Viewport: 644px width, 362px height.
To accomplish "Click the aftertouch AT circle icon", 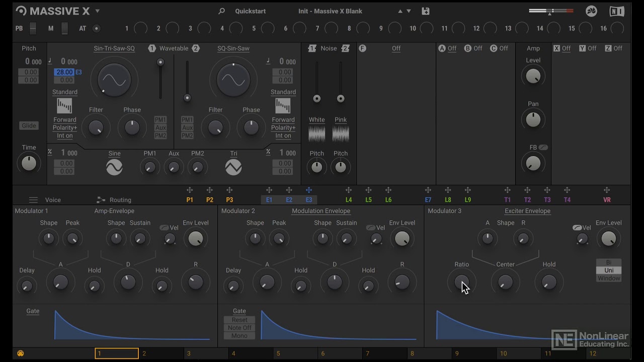I will 97,29.
